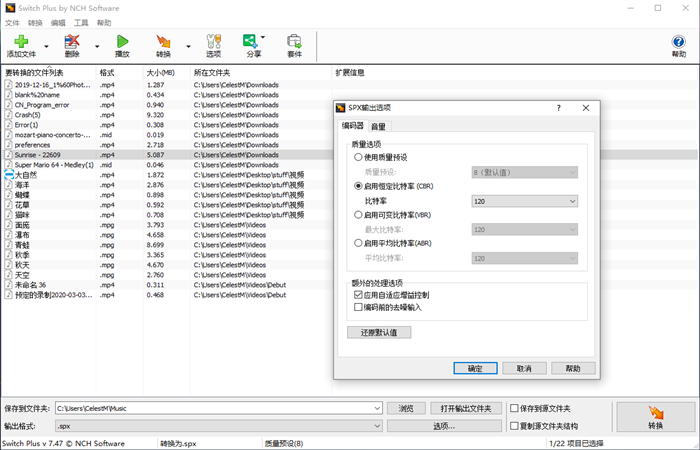
Task: Expand the Convert toolbar dropdown arrow
Action: (x=188, y=46)
